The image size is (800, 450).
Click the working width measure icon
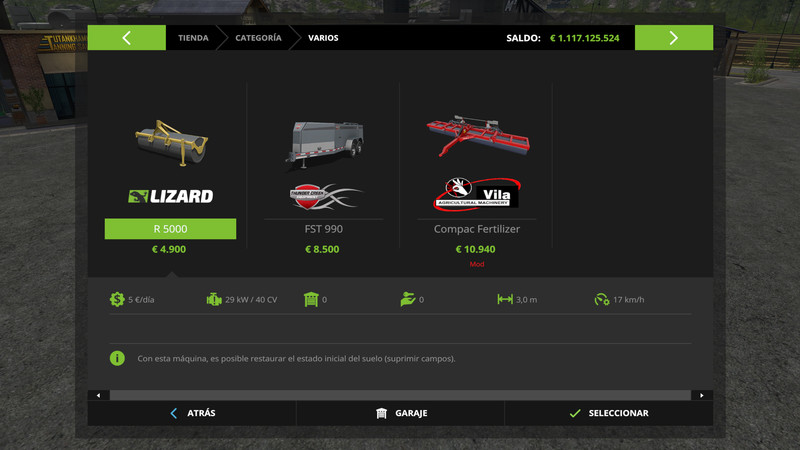click(505, 299)
